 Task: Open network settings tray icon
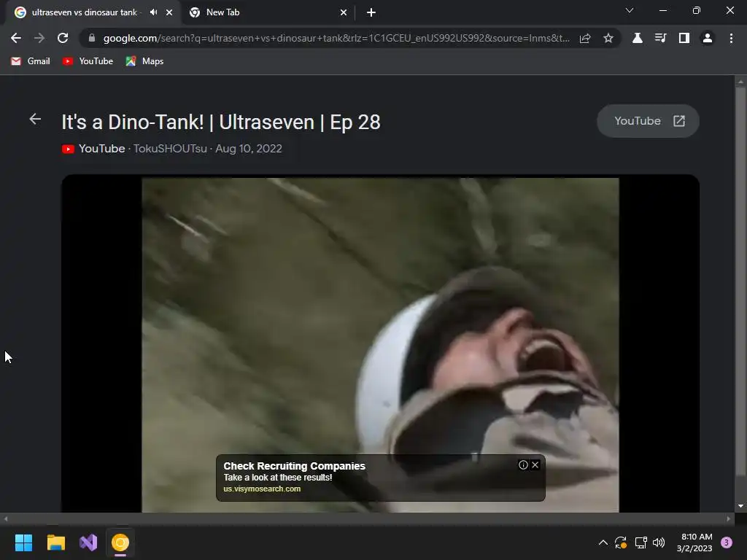(640, 542)
